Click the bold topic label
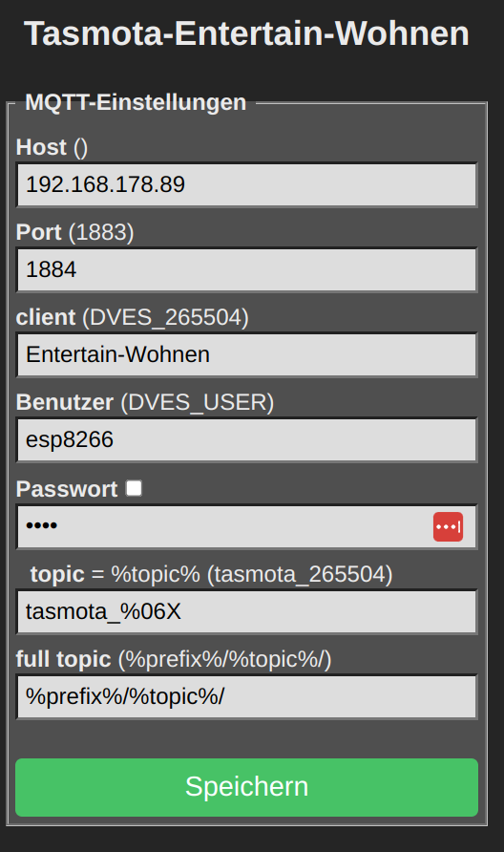 57,574
